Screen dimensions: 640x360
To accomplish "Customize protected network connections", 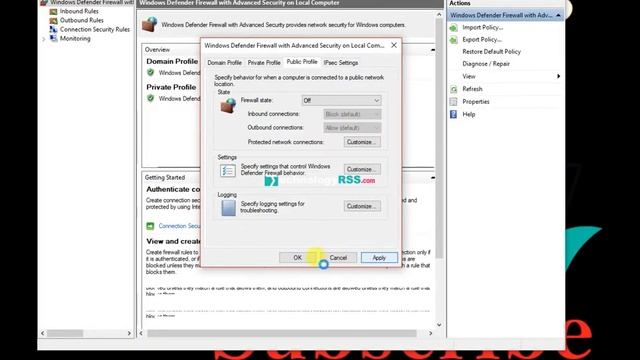I will click(362, 142).
